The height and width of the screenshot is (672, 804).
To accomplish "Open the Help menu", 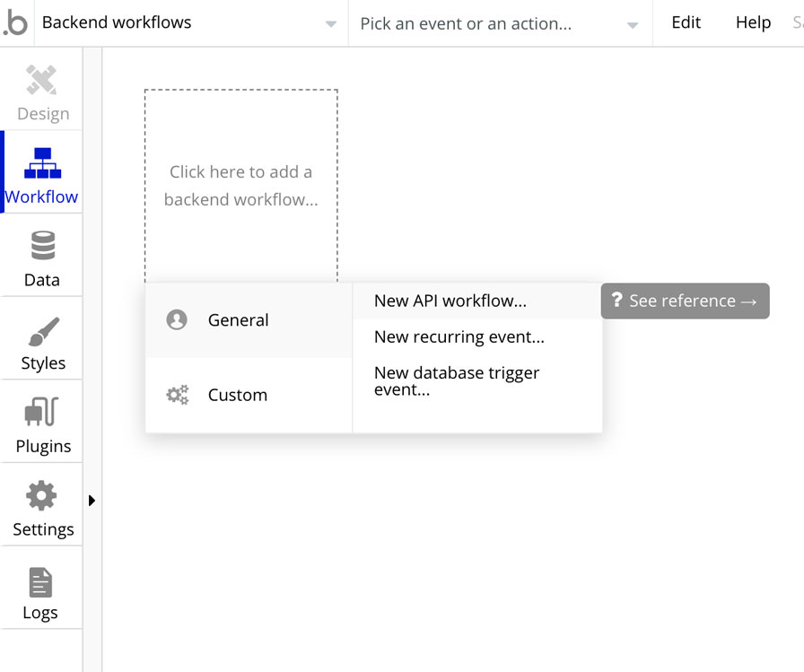I will [x=753, y=23].
